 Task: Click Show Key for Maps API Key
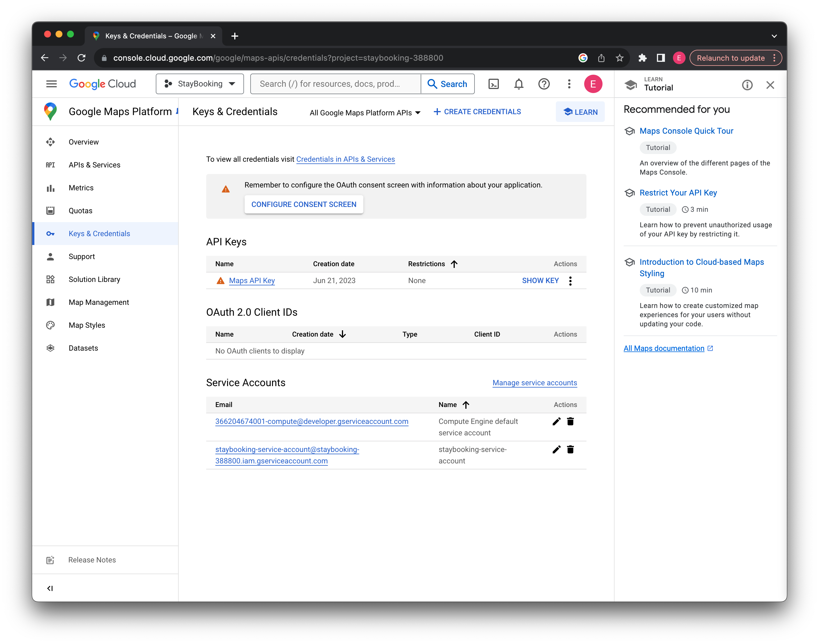point(540,280)
